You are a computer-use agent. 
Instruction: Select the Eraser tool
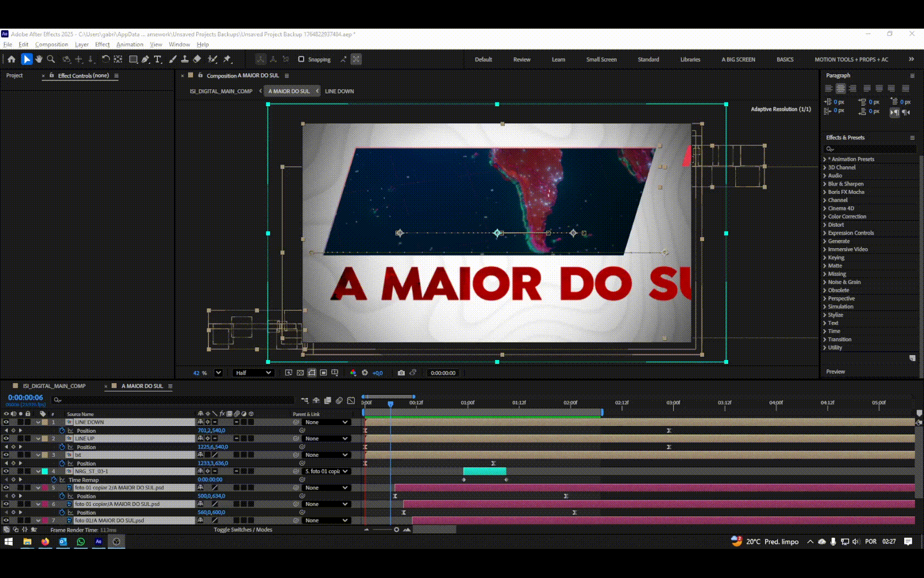point(197,59)
